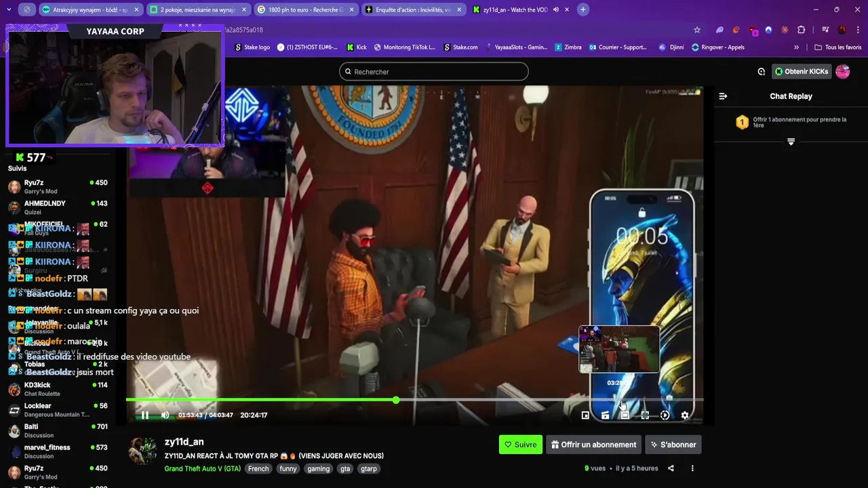Screen dimensions: 868x488
Task: Open Zimbra bookmark
Action: point(568,47)
